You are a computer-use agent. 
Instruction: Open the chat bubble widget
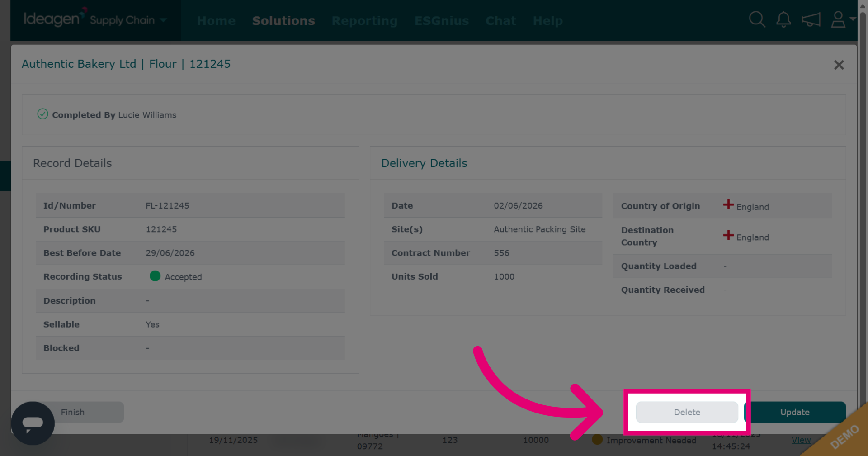click(x=33, y=423)
